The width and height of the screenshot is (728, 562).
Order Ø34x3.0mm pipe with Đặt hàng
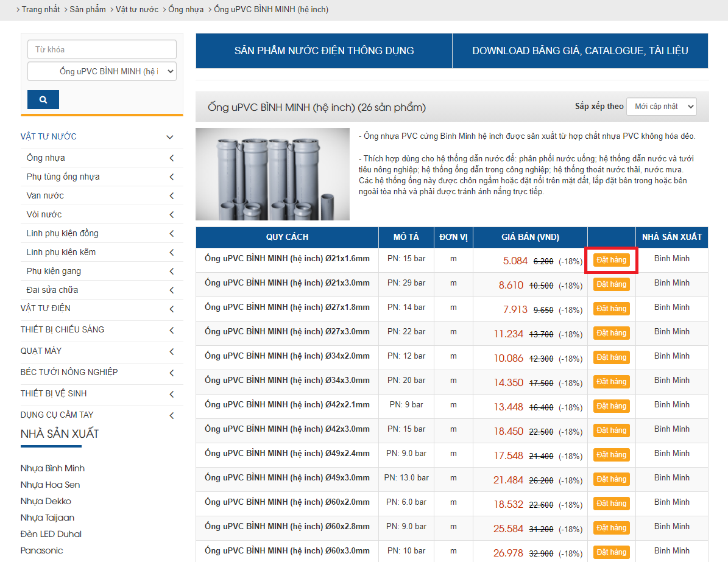[612, 382]
